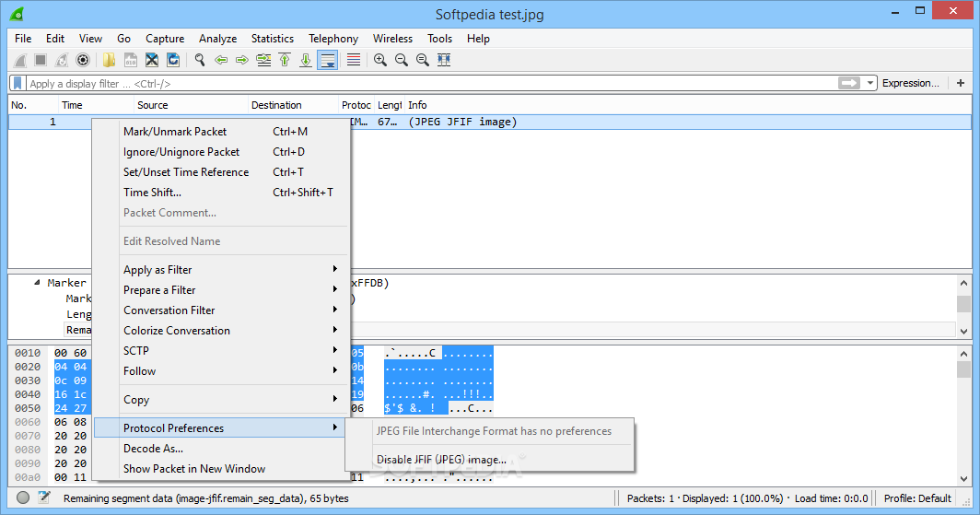Click the close capture file icon
This screenshot has height=515, width=980.
[152, 60]
